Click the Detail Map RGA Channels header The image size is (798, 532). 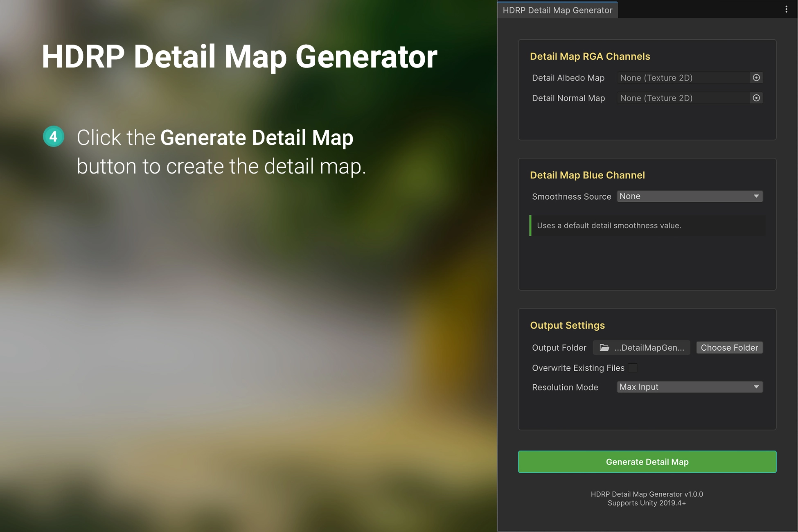pyautogui.click(x=590, y=56)
